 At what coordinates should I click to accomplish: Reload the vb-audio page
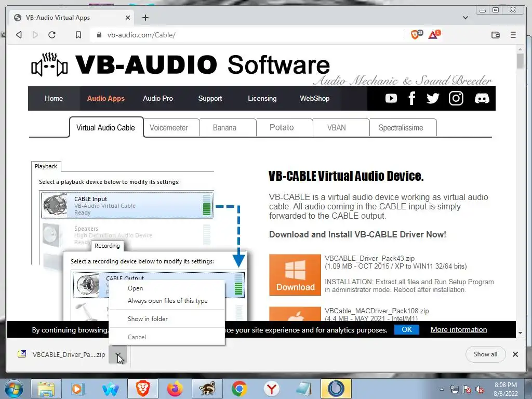[51, 35]
